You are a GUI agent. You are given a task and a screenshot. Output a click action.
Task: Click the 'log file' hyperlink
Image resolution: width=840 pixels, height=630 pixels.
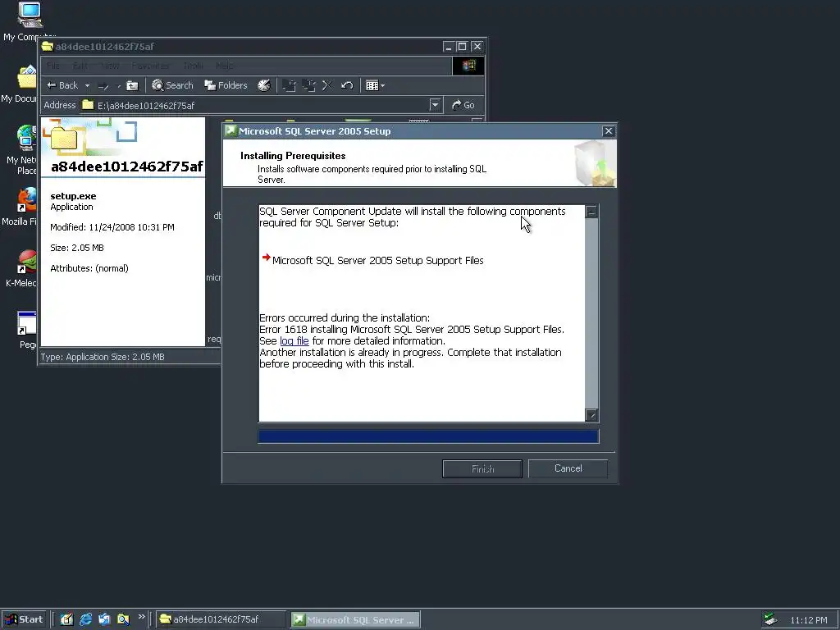point(294,340)
